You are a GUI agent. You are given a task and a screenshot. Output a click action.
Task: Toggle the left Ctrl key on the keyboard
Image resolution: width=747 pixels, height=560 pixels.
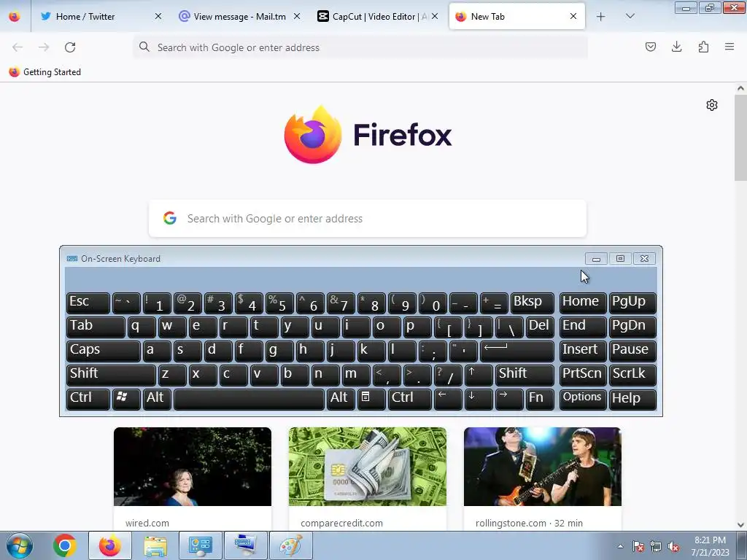[88, 399]
